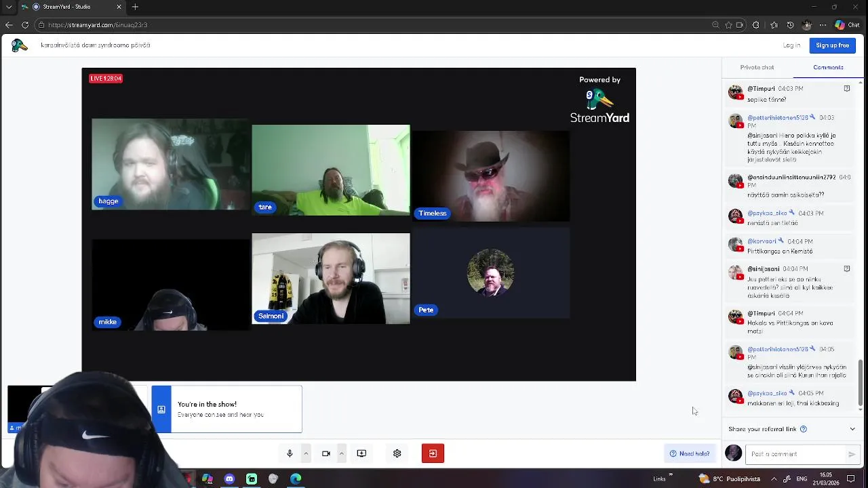The width and height of the screenshot is (868, 488).
Task: Click the Need help? button
Action: point(689,454)
